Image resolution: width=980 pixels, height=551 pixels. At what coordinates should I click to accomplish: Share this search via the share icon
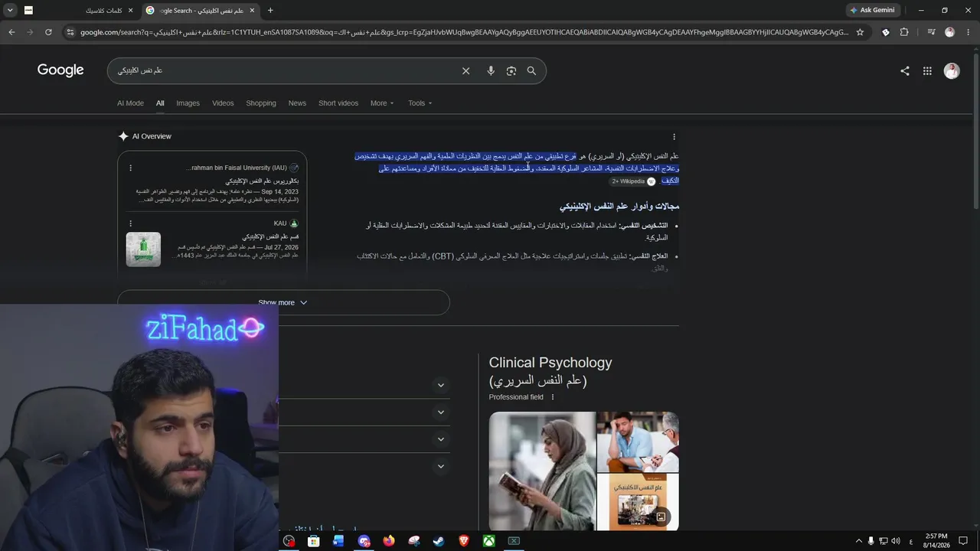pyautogui.click(x=905, y=71)
